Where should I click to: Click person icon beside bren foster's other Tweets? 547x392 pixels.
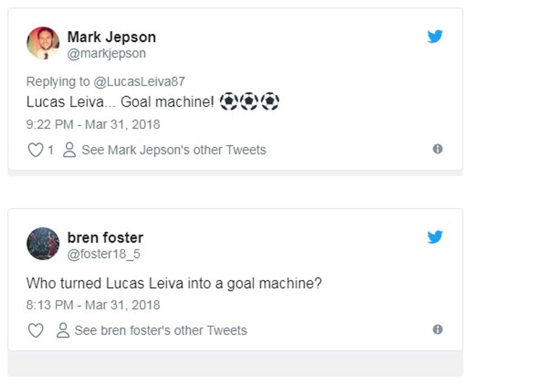[63, 331]
